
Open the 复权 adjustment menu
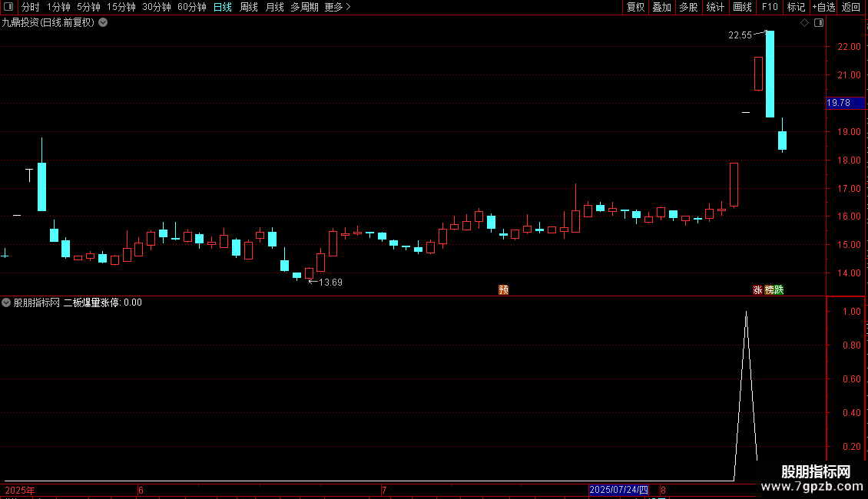pos(635,7)
